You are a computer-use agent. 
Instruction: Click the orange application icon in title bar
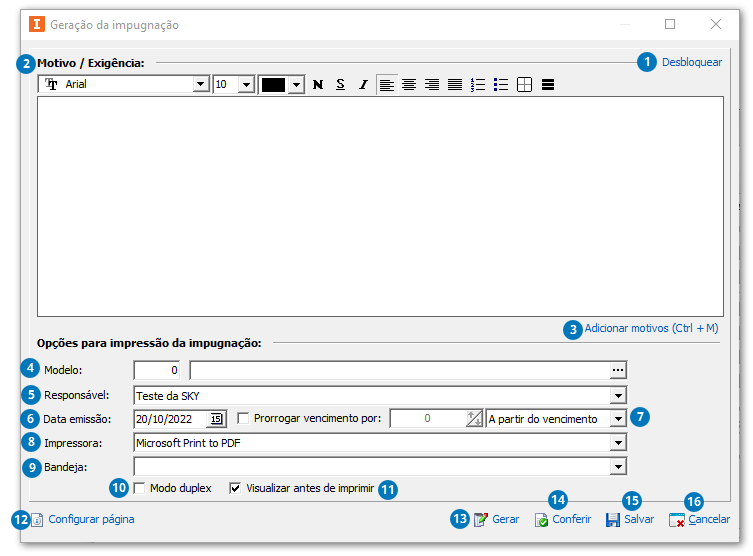[36, 24]
